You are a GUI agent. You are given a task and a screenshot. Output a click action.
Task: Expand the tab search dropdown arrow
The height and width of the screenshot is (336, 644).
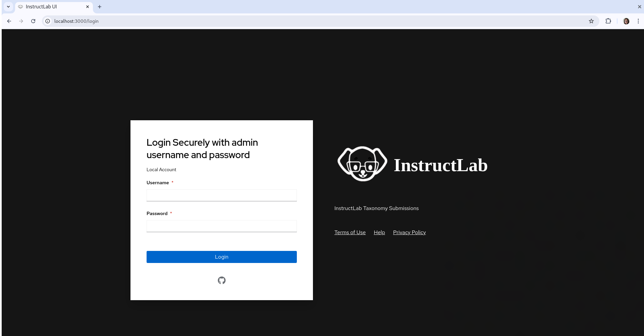(x=8, y=7)
